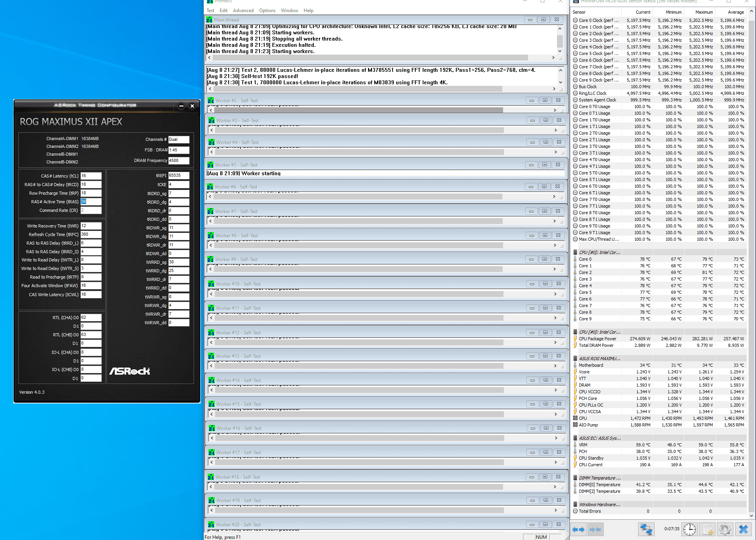Viewport: 756px width, 540px height.
Task: Click the tWRRD_sg value field
Action: tap(179, 262)
